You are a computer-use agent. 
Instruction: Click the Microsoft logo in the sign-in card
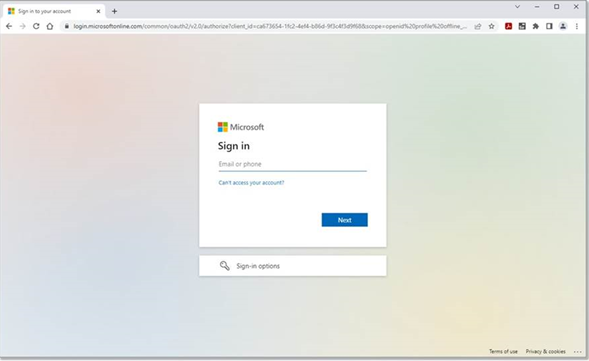(x=241, y=127)
